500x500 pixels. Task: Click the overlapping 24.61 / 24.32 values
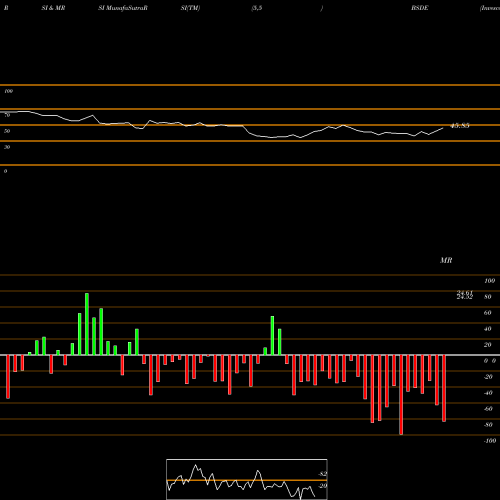[x=465, y=295]
